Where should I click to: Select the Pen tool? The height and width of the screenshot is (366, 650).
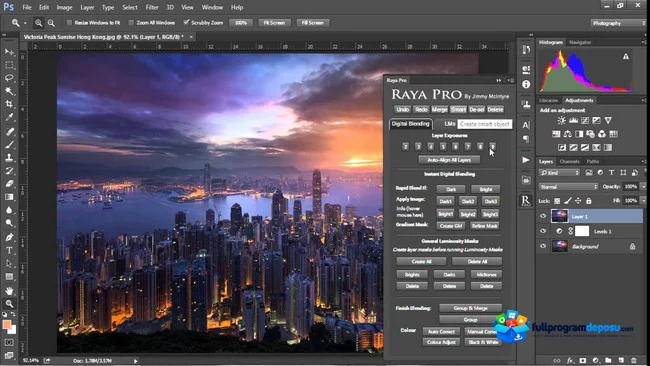click(9, 237)
